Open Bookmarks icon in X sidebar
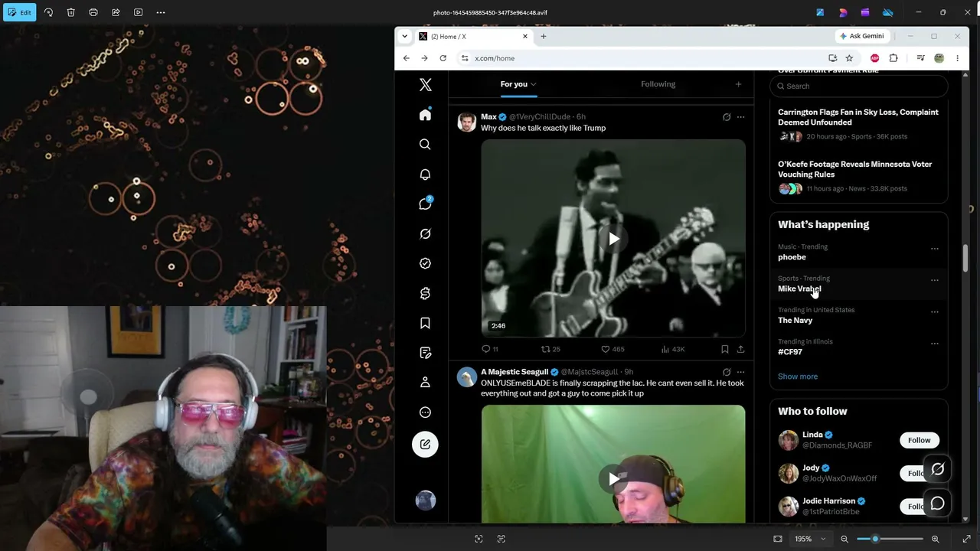 426,323
